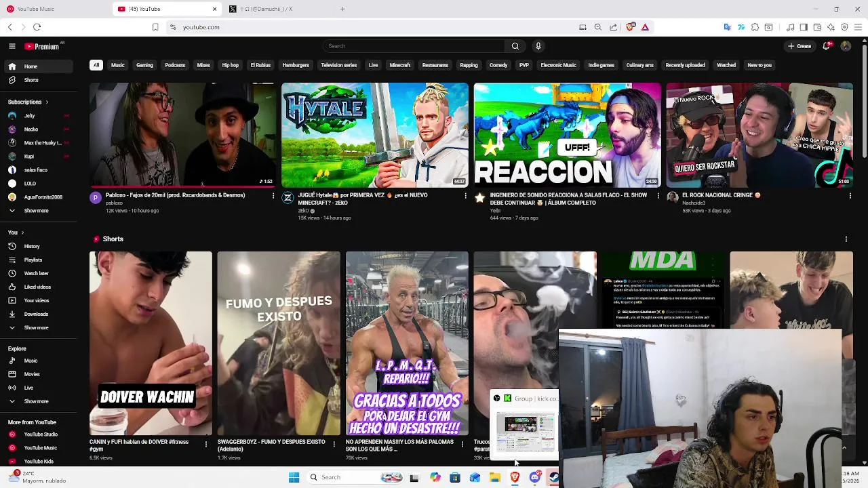Click the YouTube Premium logo
The width and height of the screenshot is (868, 488).
click(42, 46)
